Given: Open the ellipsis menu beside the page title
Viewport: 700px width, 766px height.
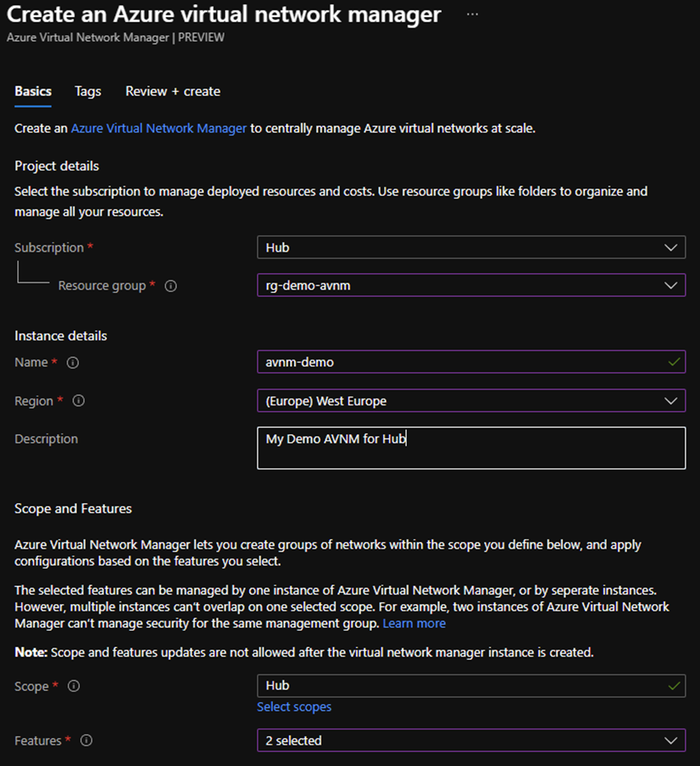Looking at the screenshot, I should pos(472,14).
